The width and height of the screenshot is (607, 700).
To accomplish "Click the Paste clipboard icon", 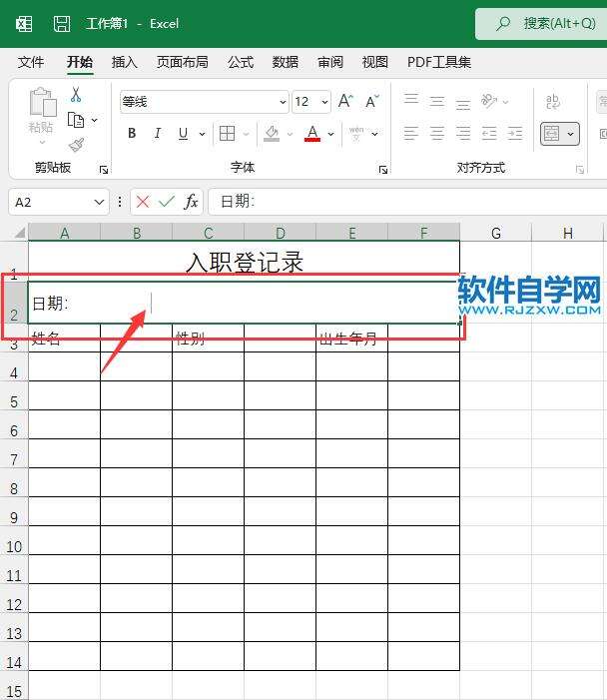I will (x=42, y=102).
